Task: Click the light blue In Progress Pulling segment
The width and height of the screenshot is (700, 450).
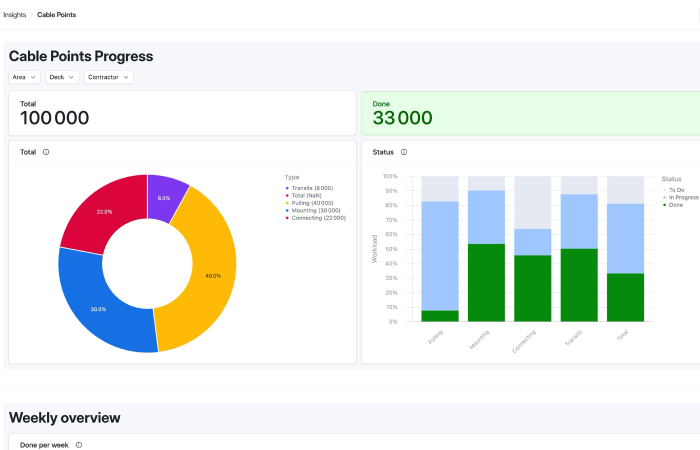Action: 440,255
